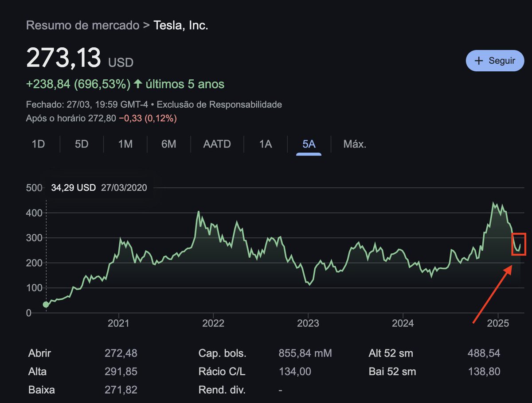Click the Cap. bols. value 855,84 mM

coord(305,353)
